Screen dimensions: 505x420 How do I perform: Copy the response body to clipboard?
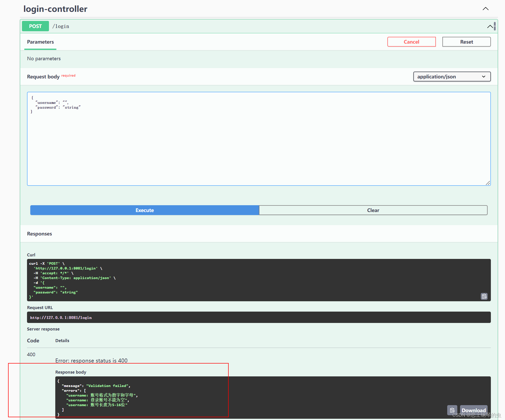point(452,410)
